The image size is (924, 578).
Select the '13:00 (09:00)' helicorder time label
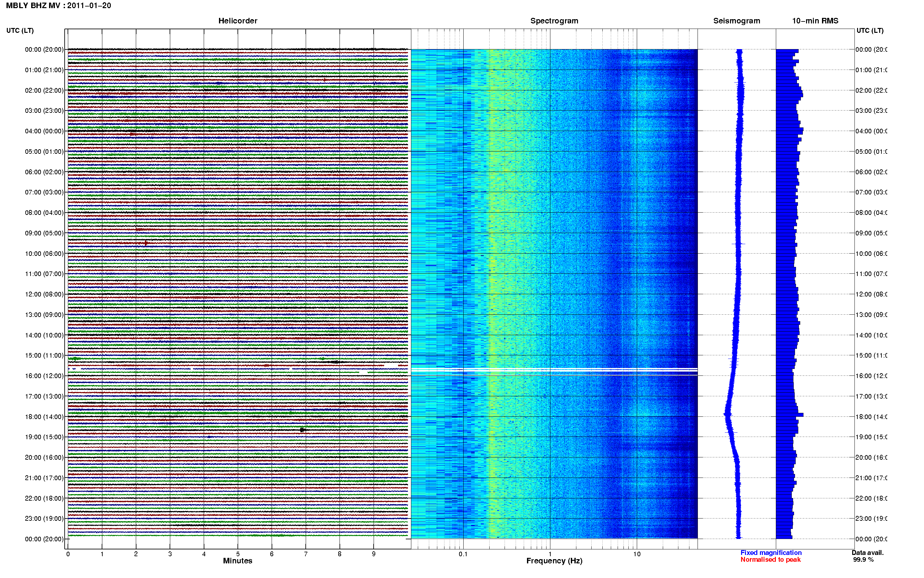pyautogui.click(x=44, y=315)
